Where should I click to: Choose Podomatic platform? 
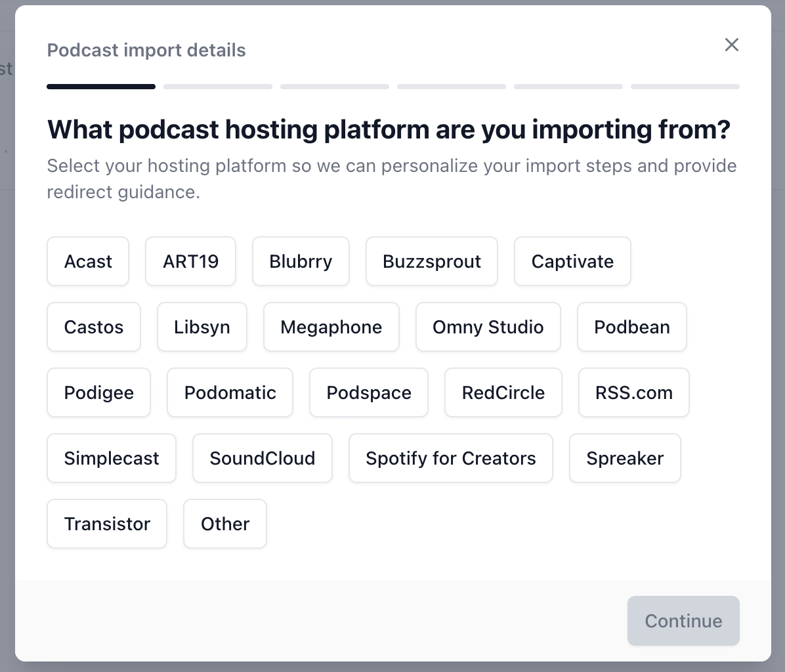(230, 392)
